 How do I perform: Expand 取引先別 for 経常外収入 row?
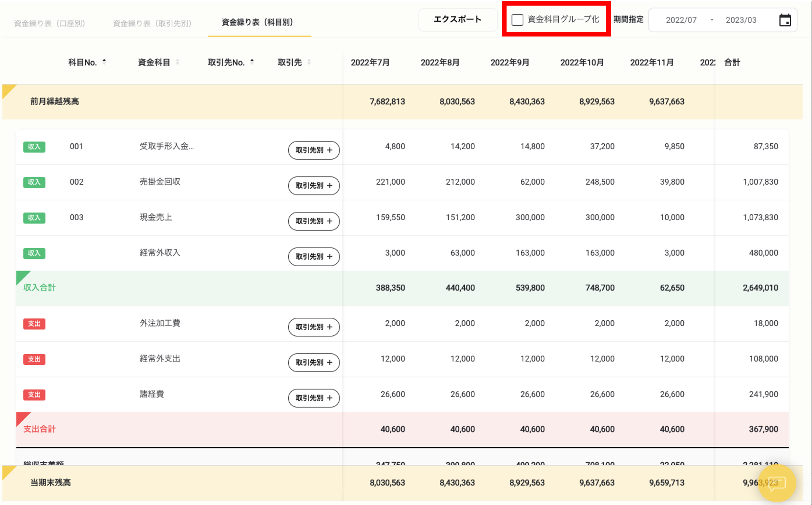(x=314, y=256)
